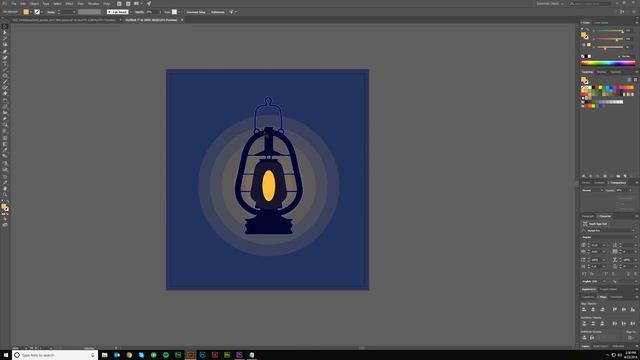
Task: Switch to the Artboards tab
Action: pos(618,346)
